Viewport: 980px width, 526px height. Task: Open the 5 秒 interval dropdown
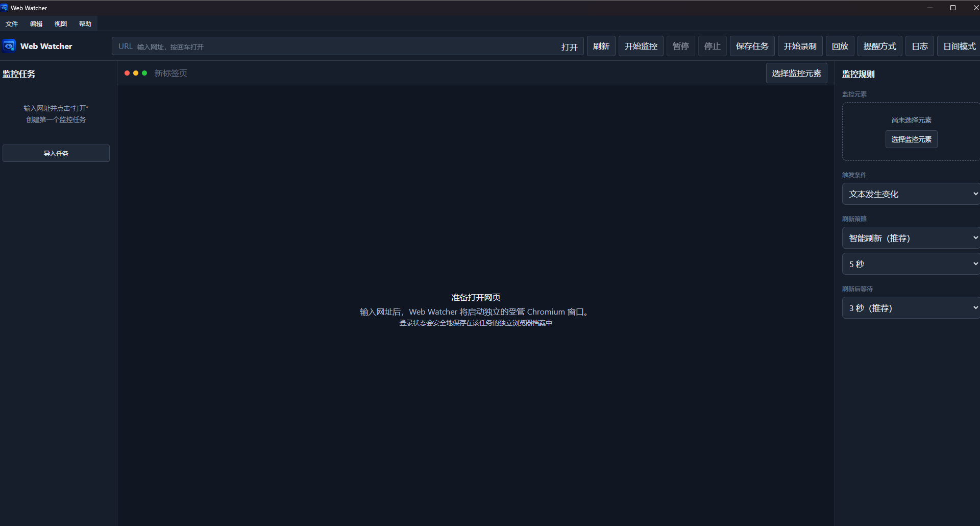pos(911,264)
